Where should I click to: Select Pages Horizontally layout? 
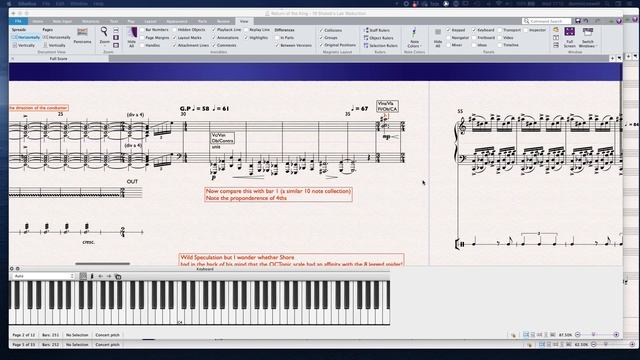57,37
